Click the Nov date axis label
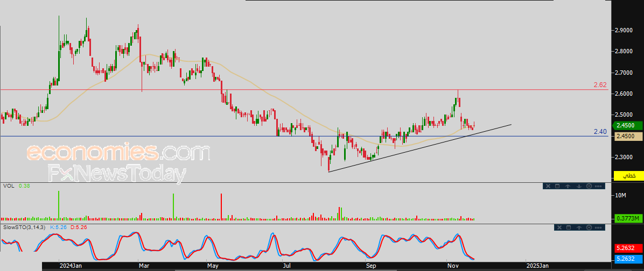Screen dimensions: 644x271 point(453,266)
